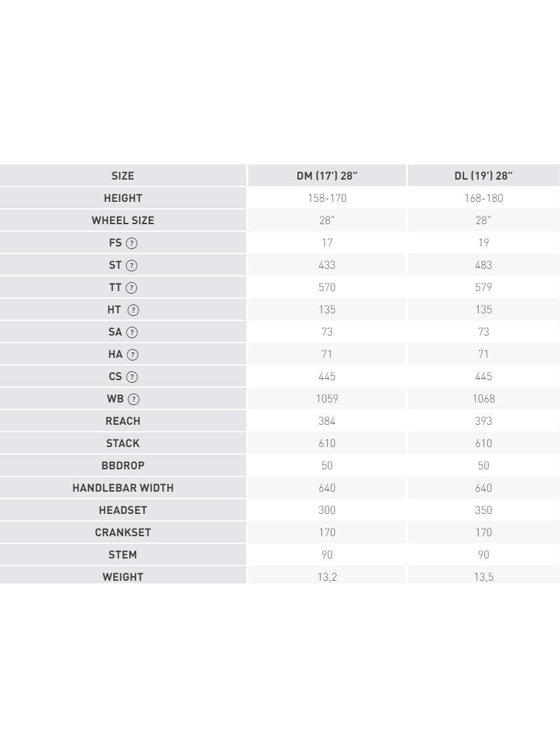The image size is (560, 747).
Task: Select the DM (17') 28" column header
Action: point(327,175)
